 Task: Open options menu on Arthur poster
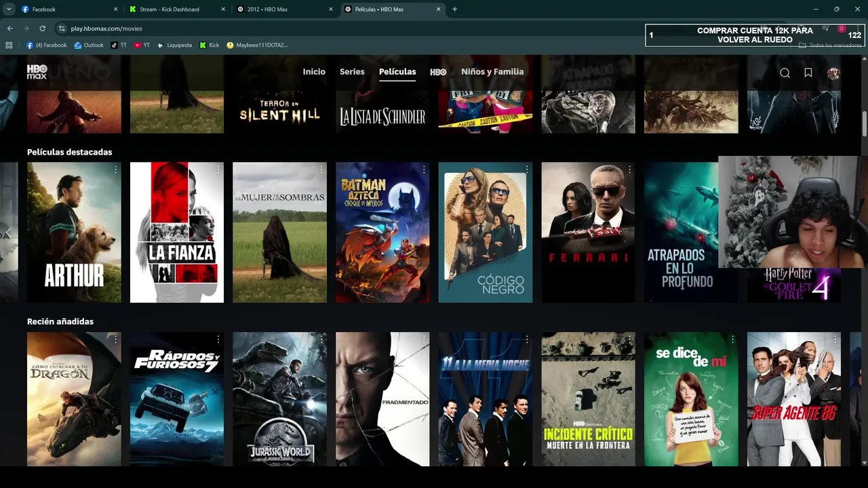(x=116, y=169)
